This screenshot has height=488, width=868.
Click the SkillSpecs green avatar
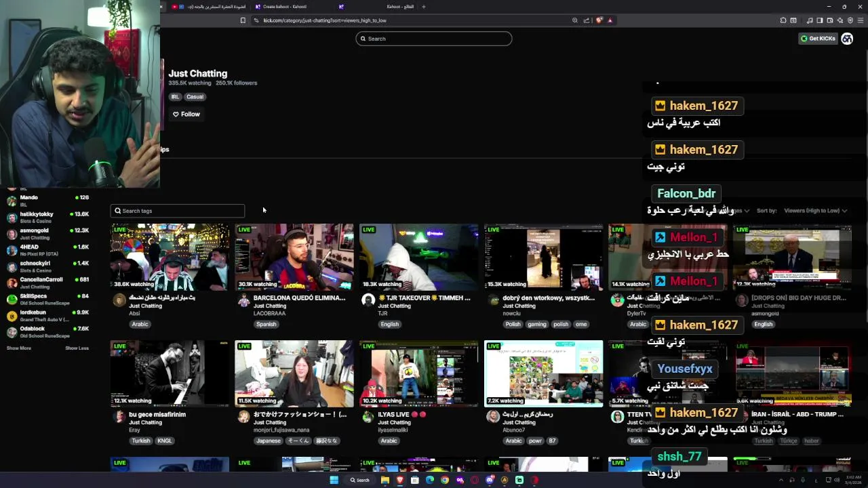(x=12, y=299)
